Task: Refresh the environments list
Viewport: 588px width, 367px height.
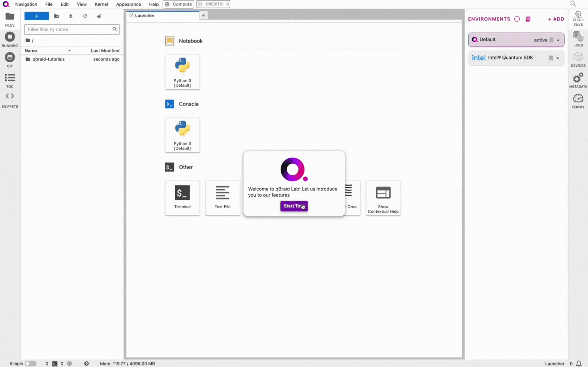Action: pyautogui.click(x=517, y=19)
